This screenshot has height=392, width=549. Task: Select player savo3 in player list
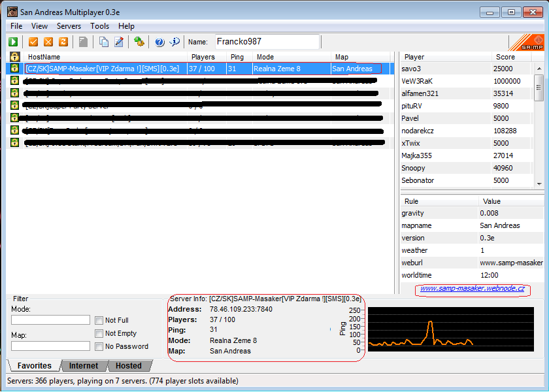[467, 69]
